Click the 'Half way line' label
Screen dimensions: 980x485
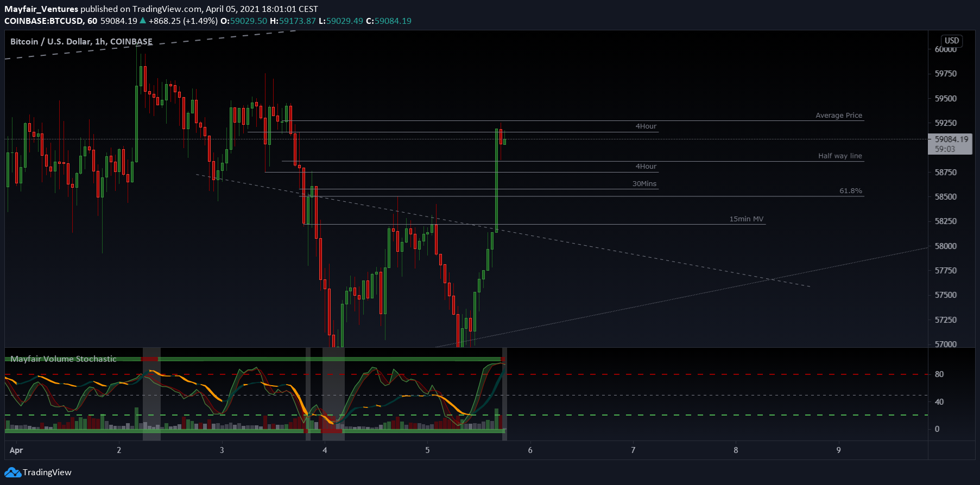(x=840, y=156)
